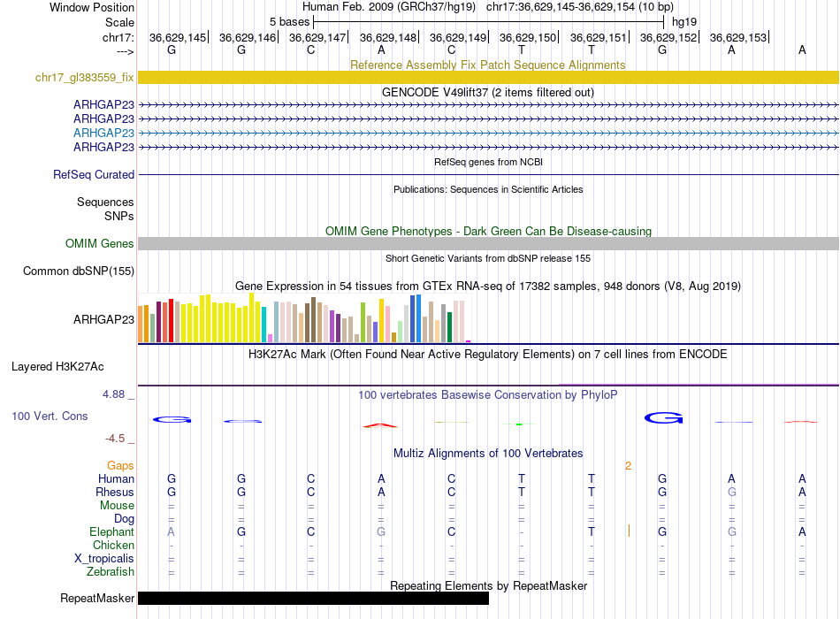Click the RefSeq Curated label
Screen dimensions: 840x619
coord(94,175)
